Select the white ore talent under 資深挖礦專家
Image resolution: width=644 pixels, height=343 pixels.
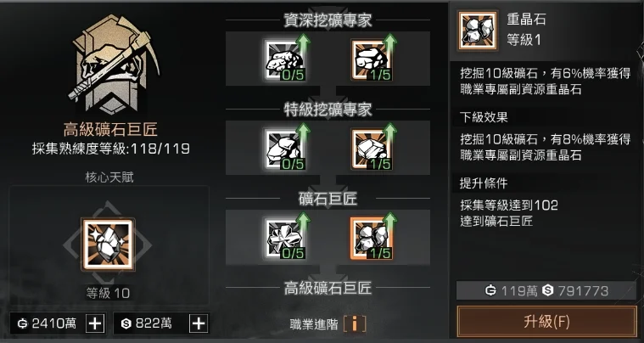pyautogui.click(x=284, y=60)
